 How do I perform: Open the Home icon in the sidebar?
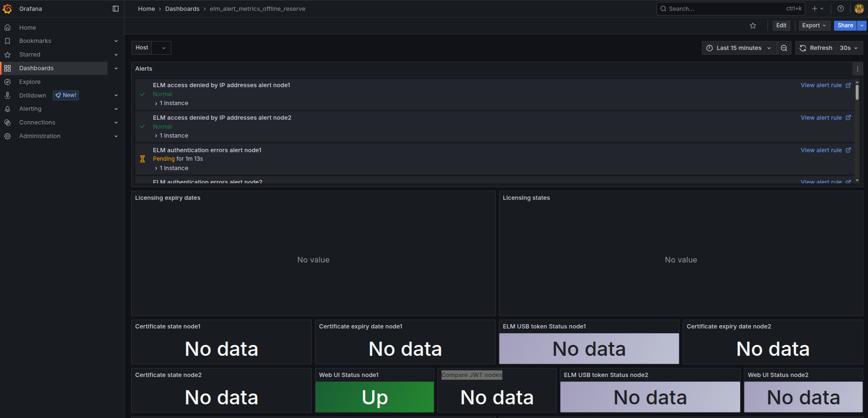(x=8, y=28)
